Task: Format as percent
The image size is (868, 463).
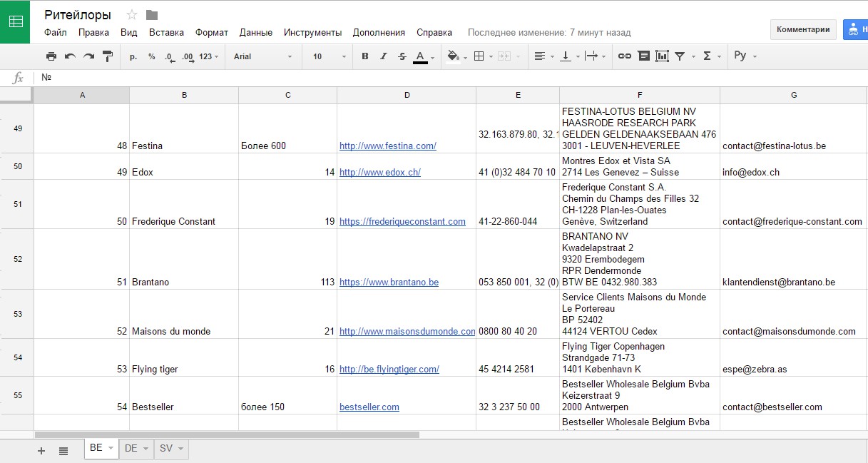Action: tap(152, 56)
